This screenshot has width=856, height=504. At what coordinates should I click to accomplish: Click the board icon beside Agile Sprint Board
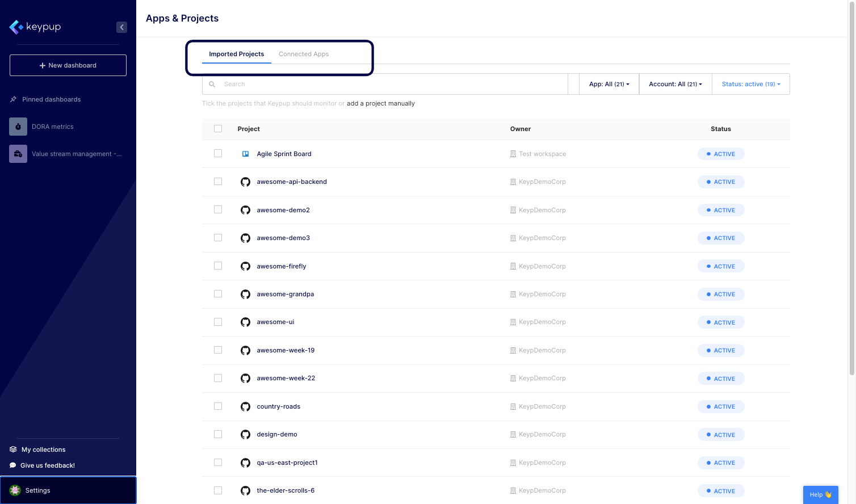pos(245,153)
